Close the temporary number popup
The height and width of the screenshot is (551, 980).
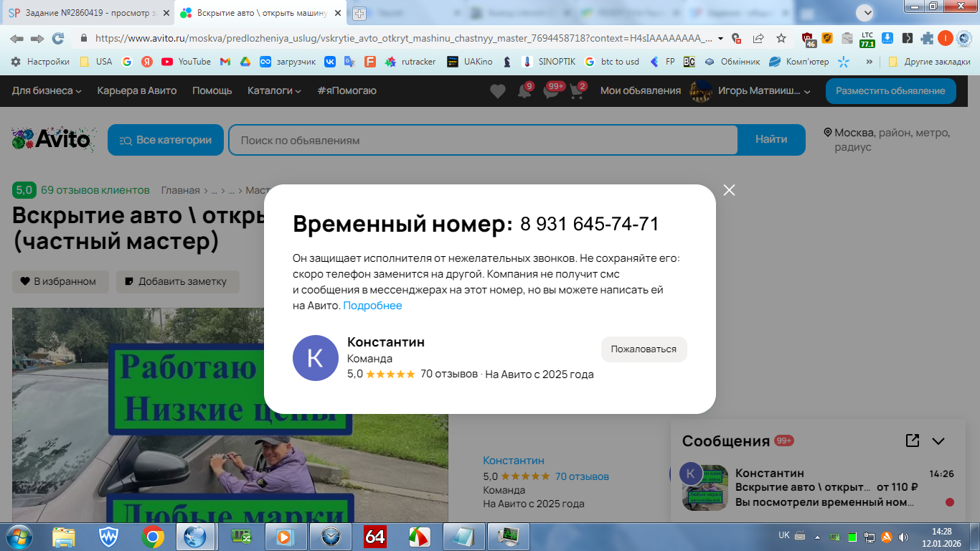tap(729, 190)
